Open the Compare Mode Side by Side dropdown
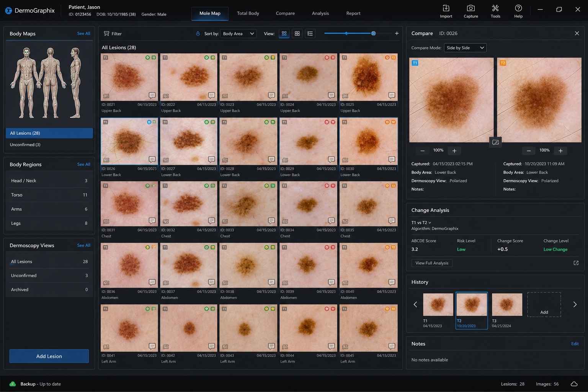This screenshot has width=588, height=392. [x=465, y=48]
